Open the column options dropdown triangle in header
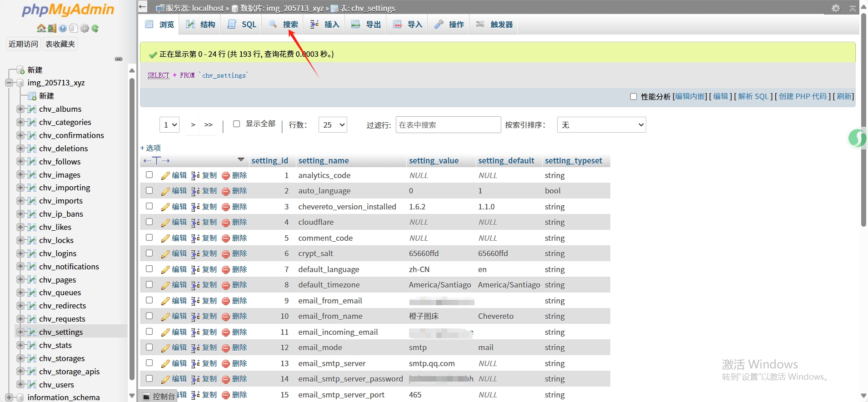 tap(241, 160)
